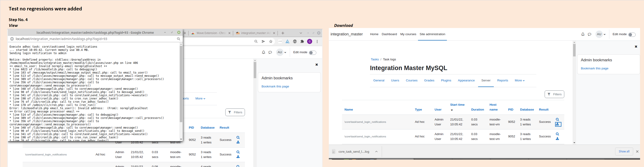Click the tasklogs popup vertical scrollbar
This screenshot has width=644, height=167.
pos(181,84)
